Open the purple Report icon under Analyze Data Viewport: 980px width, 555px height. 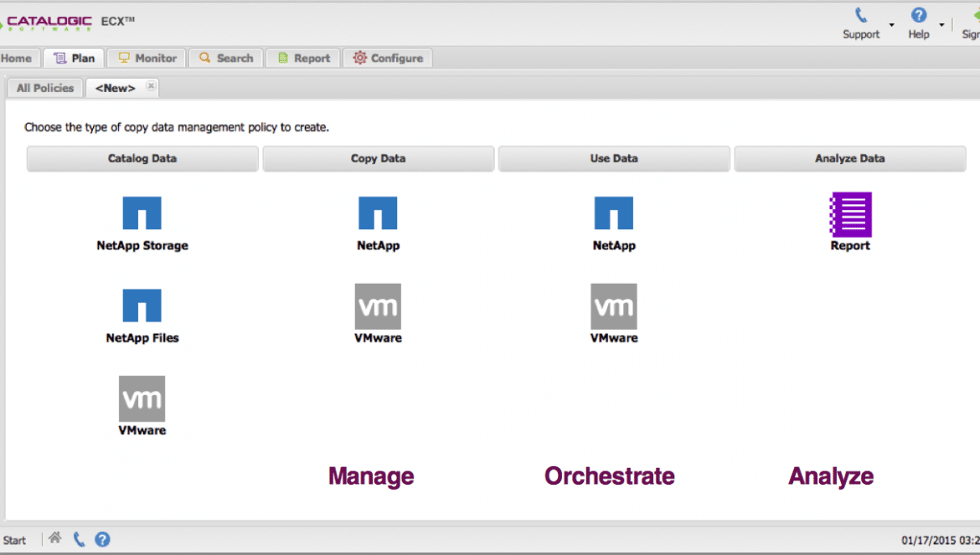851,215
